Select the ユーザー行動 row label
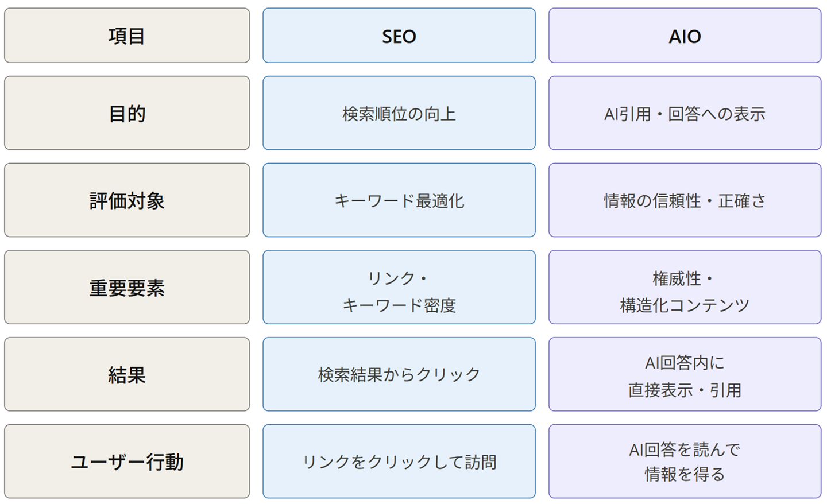This screenshot has width=827, height=504. (127, 462)
